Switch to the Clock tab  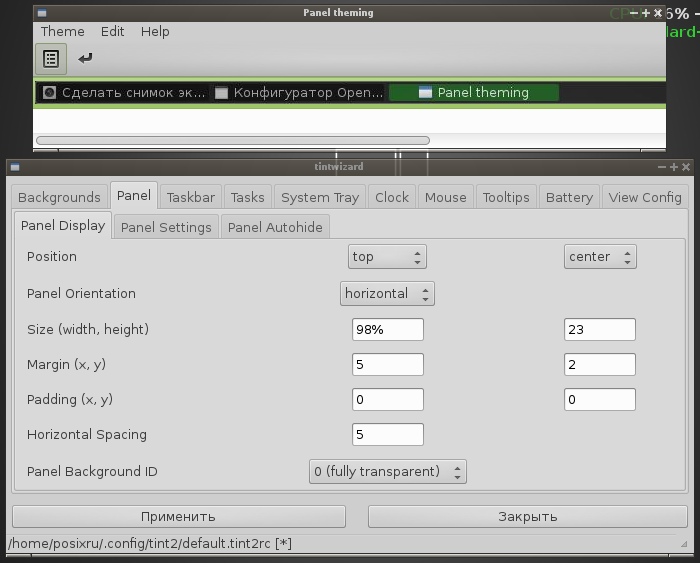click(x=392, y=197)
